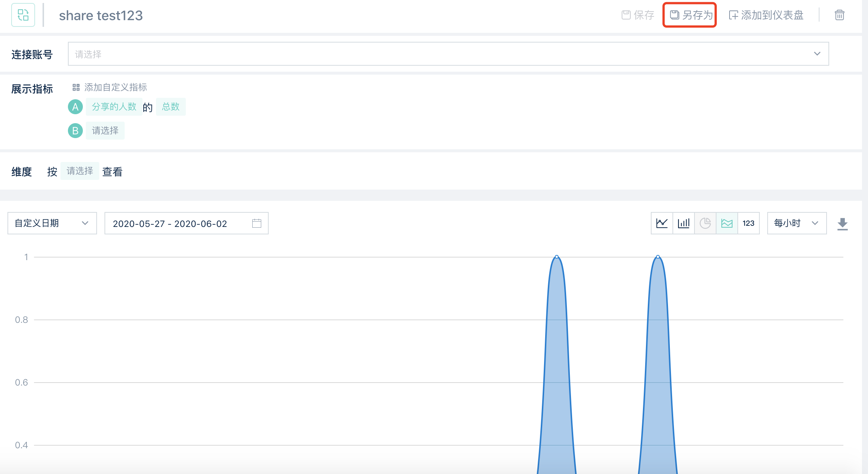The image size is (868, 474).
Task: Switch to pie chart view
Action: (705, 223)
